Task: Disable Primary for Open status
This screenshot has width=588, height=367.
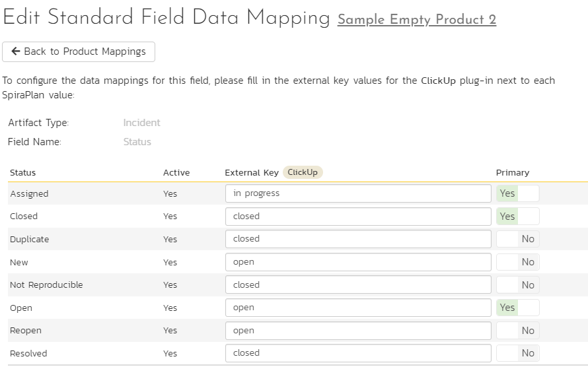Action: point(517,308)
